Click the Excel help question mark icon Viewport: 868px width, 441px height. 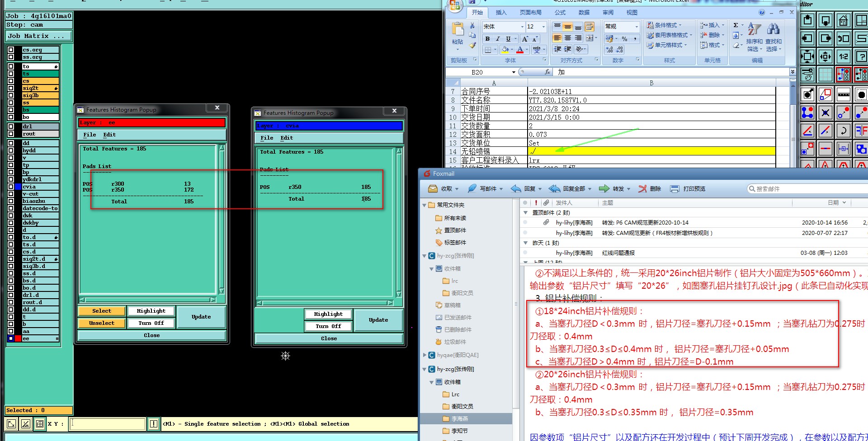[762, 13]
